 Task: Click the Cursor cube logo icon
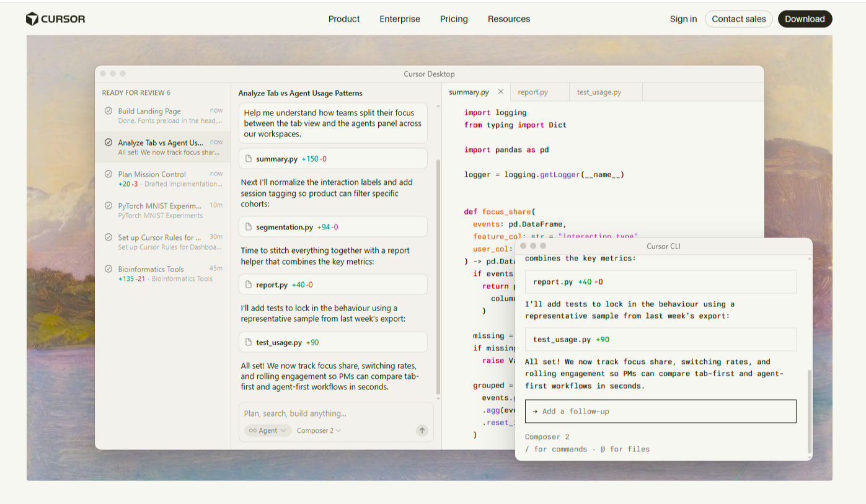[32, 19]
